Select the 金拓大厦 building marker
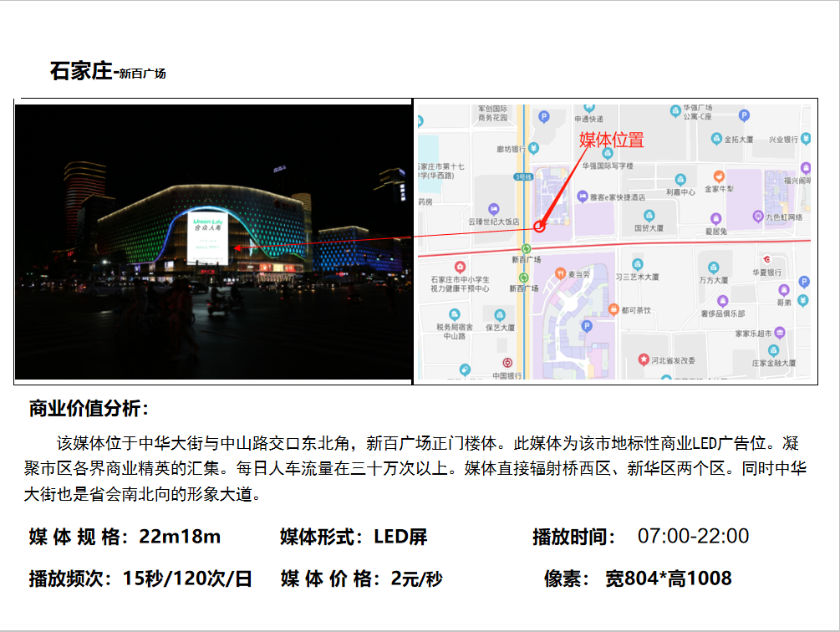Screen dimensions: 840x632 [x=716, y=139]
